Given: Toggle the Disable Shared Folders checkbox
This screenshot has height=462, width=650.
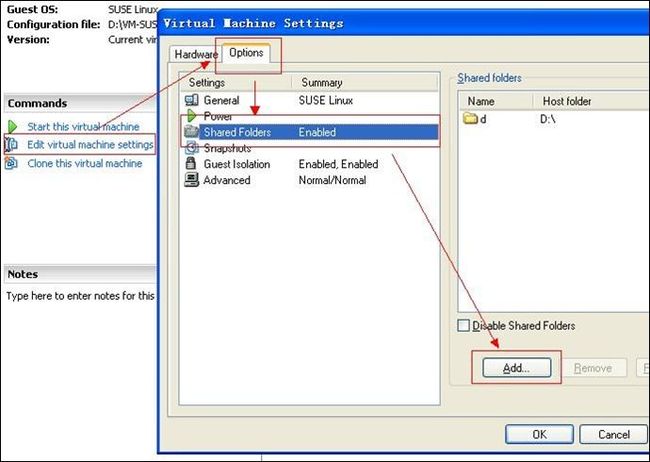Looking at the screenshot, I should click(463, 325).
